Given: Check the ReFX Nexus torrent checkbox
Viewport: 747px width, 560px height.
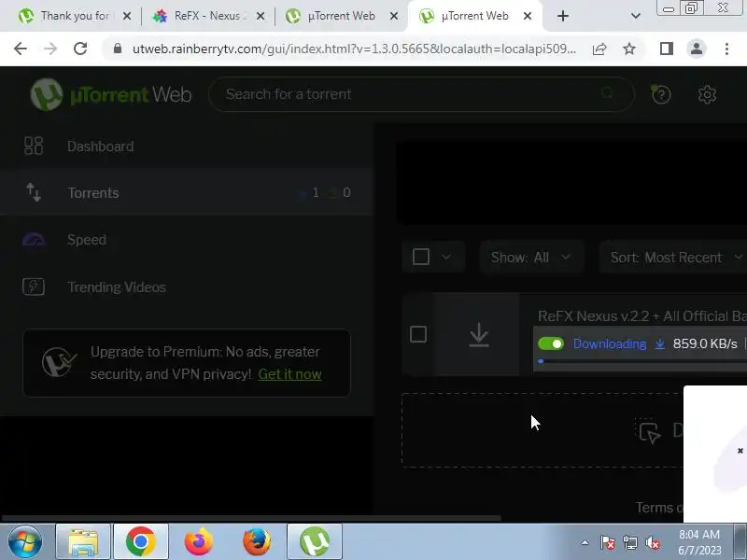Looking at the screenshot, I should point(418,334).
